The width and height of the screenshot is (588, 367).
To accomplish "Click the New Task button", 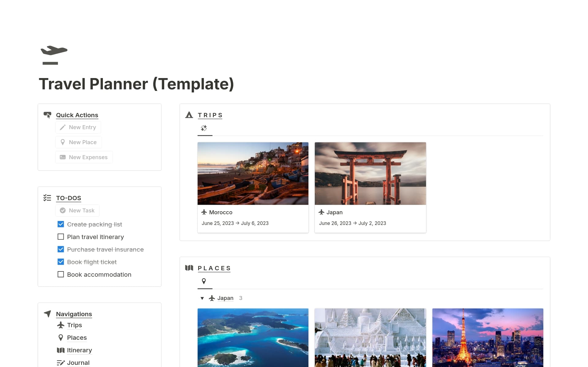I will click(77, 210).
